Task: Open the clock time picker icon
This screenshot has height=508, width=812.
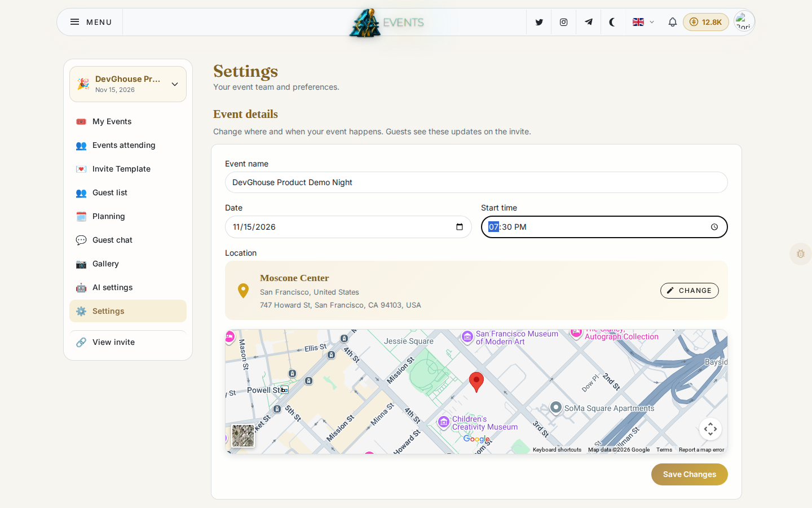Action: [714, 227]
